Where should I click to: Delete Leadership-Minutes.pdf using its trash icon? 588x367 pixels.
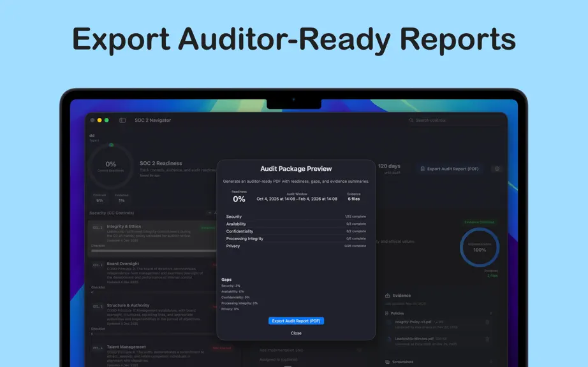click(x=487, y=340)
